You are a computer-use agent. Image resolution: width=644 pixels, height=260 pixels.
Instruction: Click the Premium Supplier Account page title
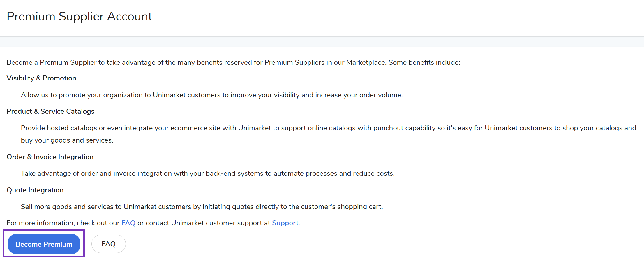point(79,16)
